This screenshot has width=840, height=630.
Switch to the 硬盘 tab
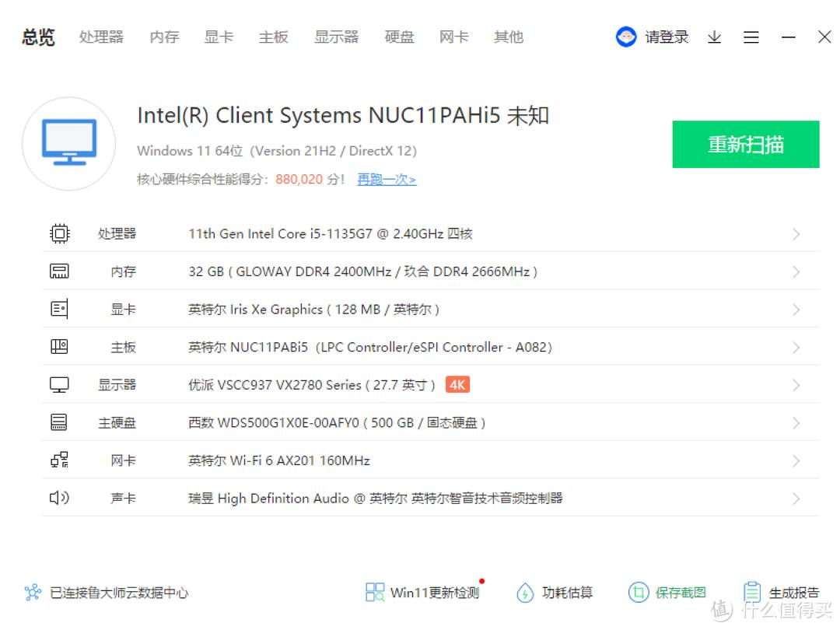[399, 37]
